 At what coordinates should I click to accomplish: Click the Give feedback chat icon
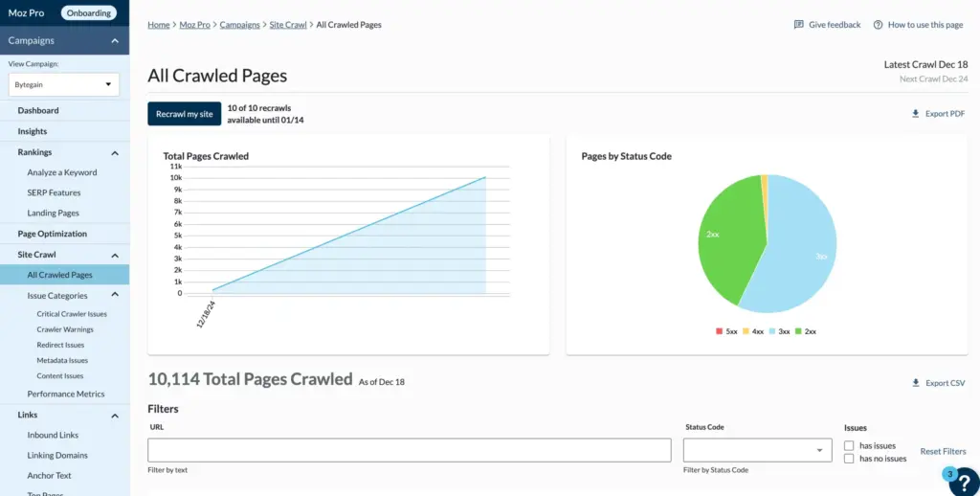point(798,24)
